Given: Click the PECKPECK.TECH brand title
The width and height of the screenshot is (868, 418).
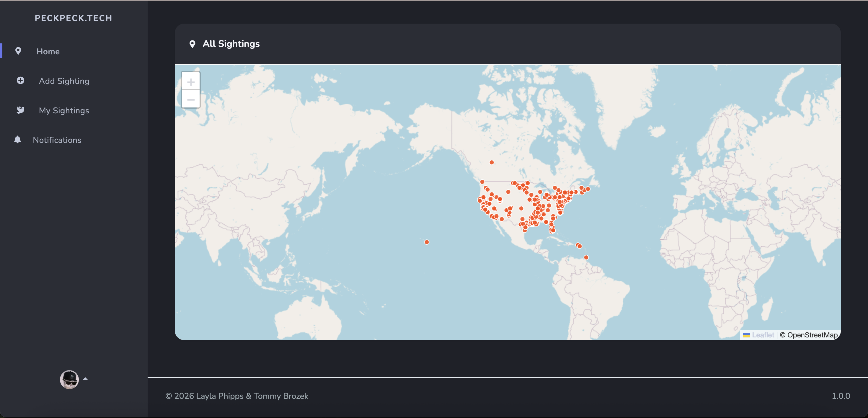Looking at the screenshot, I should coord(74,18).
